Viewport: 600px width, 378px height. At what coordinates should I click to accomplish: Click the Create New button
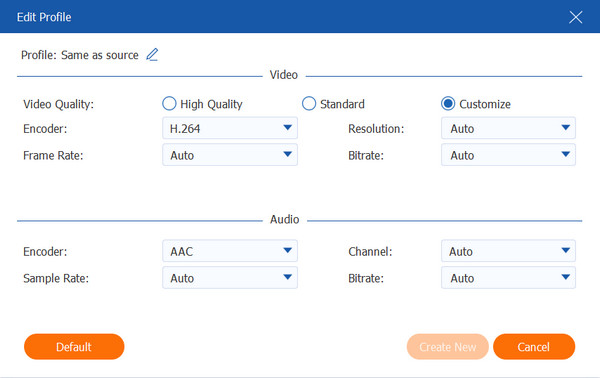coord(447,347)
